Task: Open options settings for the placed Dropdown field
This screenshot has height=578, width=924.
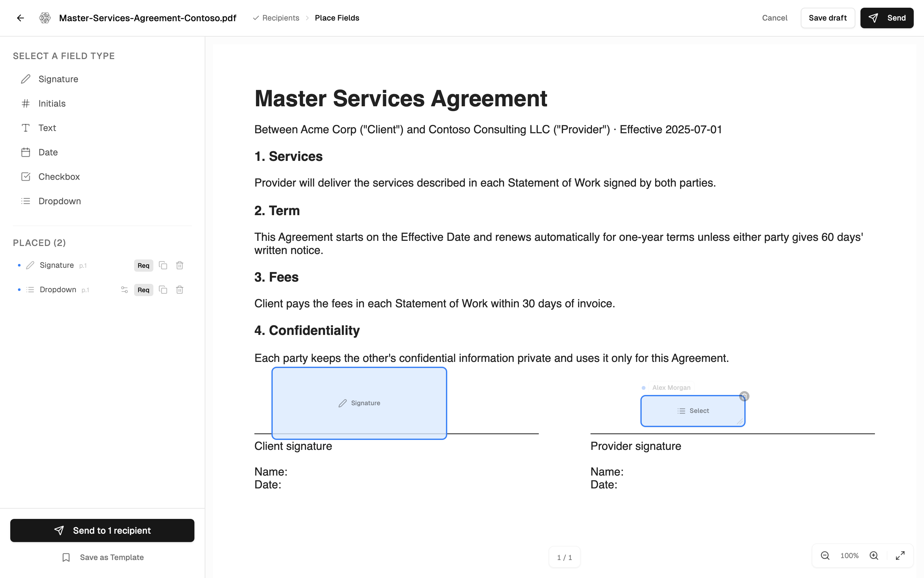Action: pyautogui.click(x=124, y=290)
